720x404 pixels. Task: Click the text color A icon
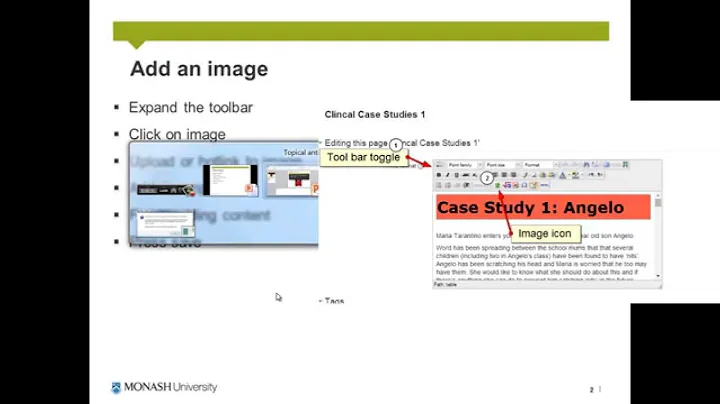pos(562,175)
